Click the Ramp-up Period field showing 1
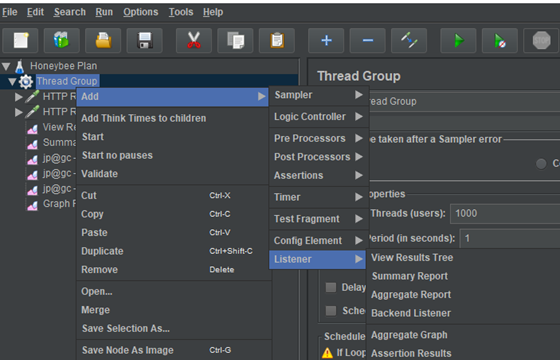Screen dimensions: 560x360 pyautogui.click(x=510, y=238)
